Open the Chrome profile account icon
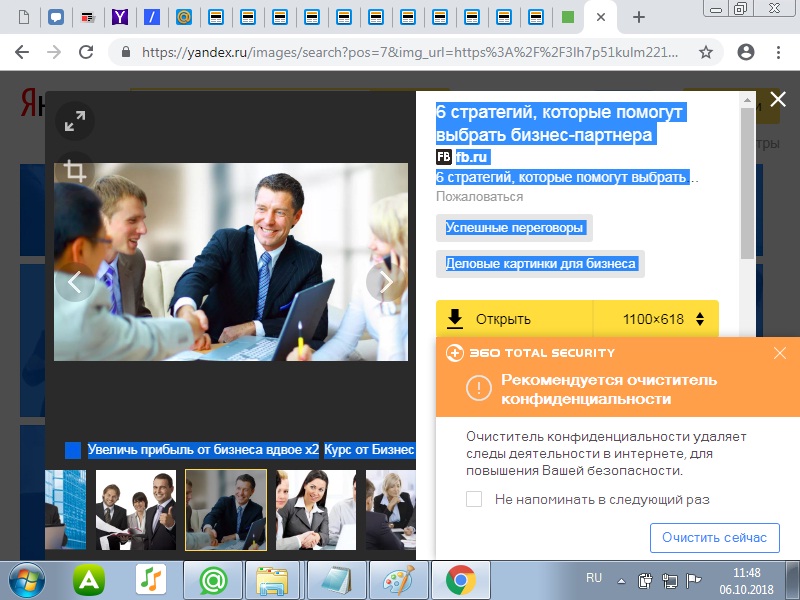 pos(746,52)
